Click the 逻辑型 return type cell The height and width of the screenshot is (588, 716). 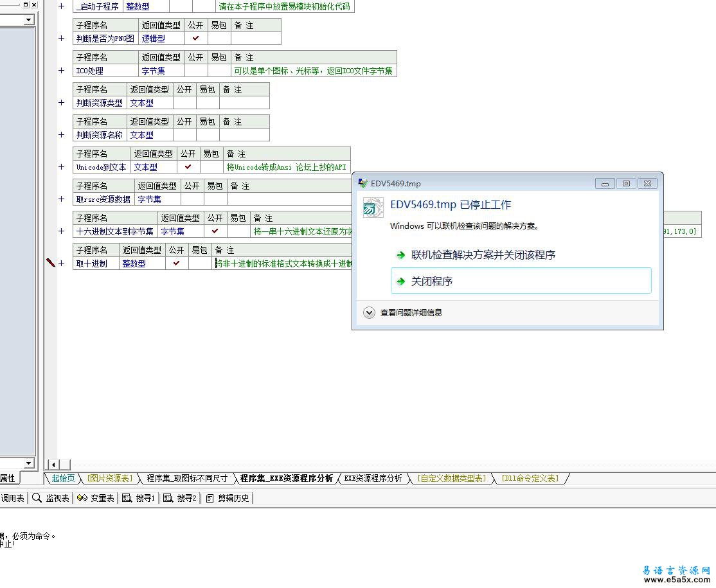(162, 39)
